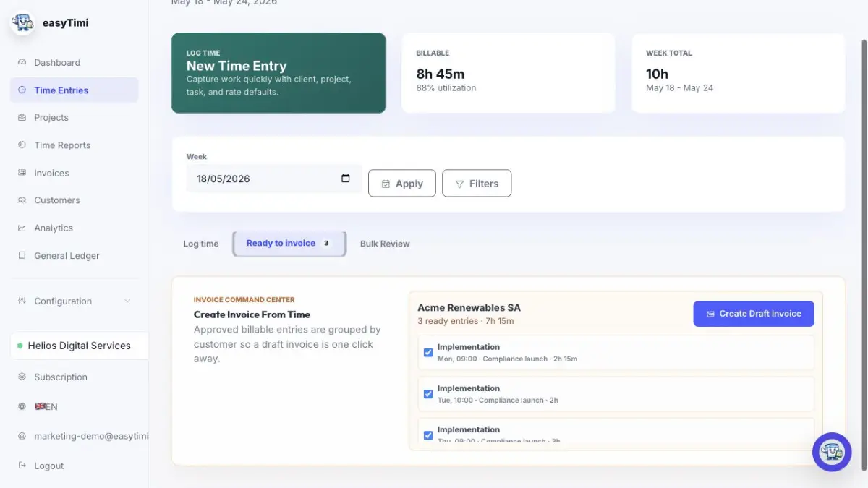Switch to the Log time tab
The image size is (868, 488).
tap(201, 244)
